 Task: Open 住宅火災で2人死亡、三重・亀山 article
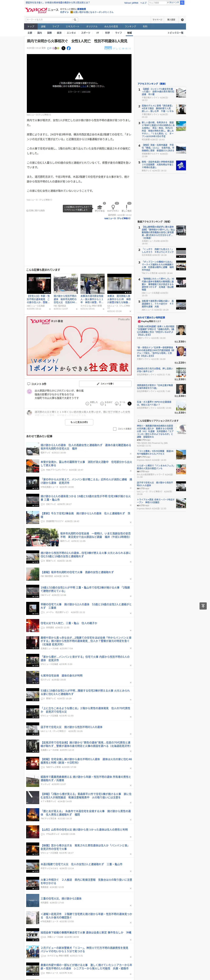(x=69, y=623)
